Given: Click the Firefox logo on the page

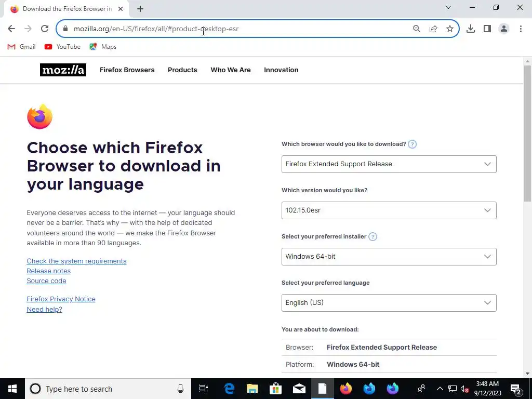Looking at the screenshot, I should [x=39, y=116].
